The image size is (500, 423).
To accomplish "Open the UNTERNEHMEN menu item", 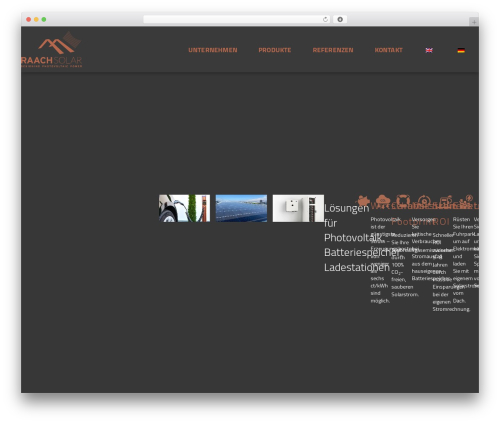I will point(213,50).
